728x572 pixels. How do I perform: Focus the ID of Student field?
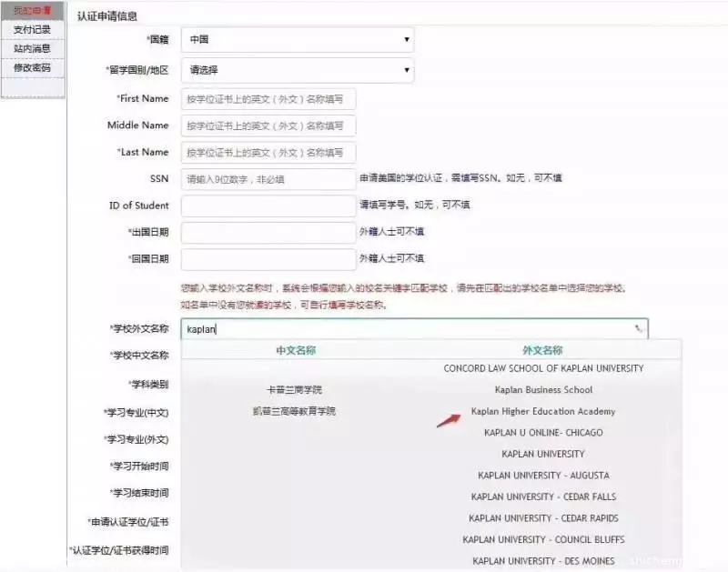(268, 206)
